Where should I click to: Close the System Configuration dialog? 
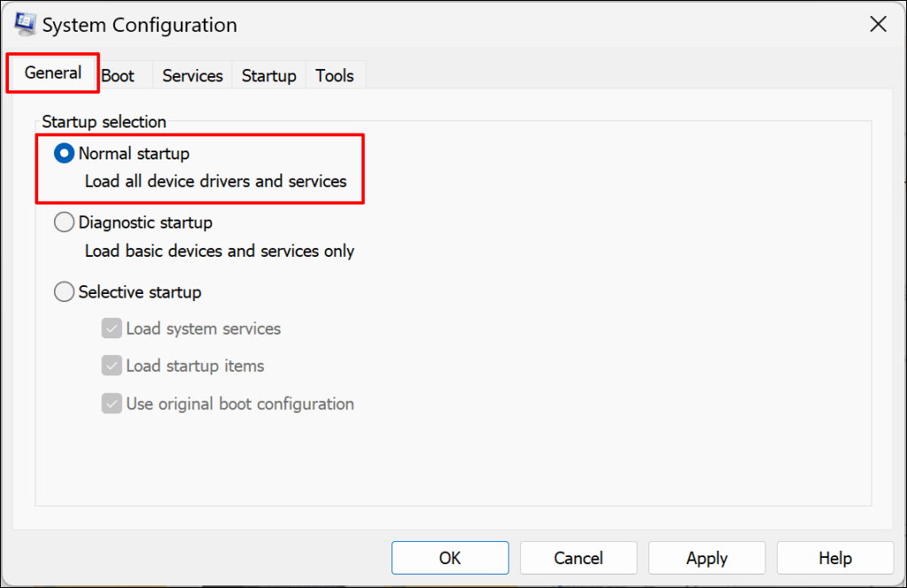pyautogui.click(x=878, y=25)
